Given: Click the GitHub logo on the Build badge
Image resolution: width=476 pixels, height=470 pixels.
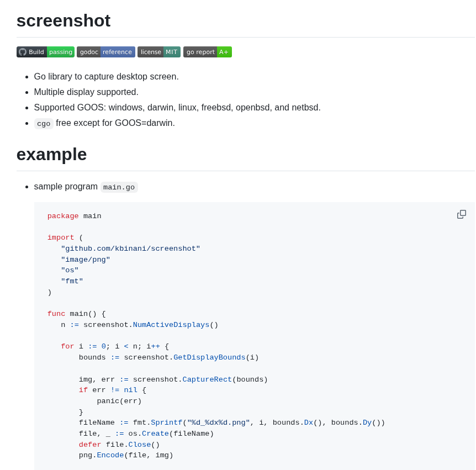Looking at the screenshot, I should 22,51.
